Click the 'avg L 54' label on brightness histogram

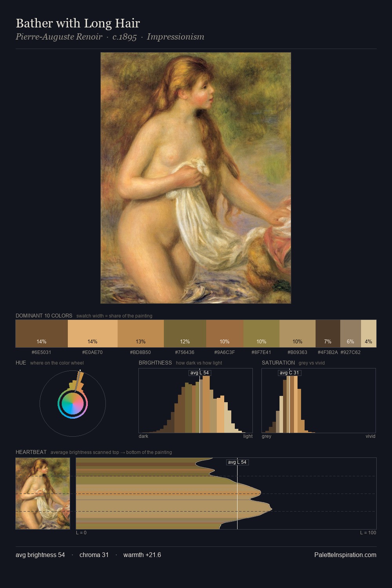[200, 373]
